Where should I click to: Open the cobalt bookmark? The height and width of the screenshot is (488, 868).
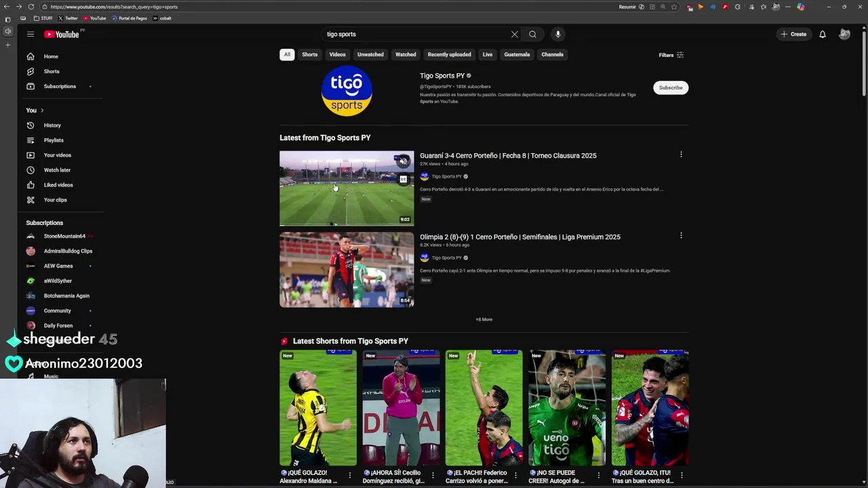[162, 18]
